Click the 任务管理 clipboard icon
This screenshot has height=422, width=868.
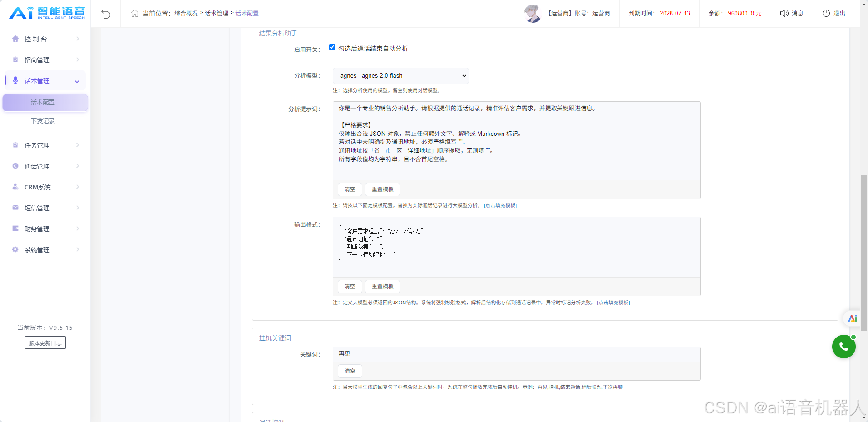coord(15,145)
